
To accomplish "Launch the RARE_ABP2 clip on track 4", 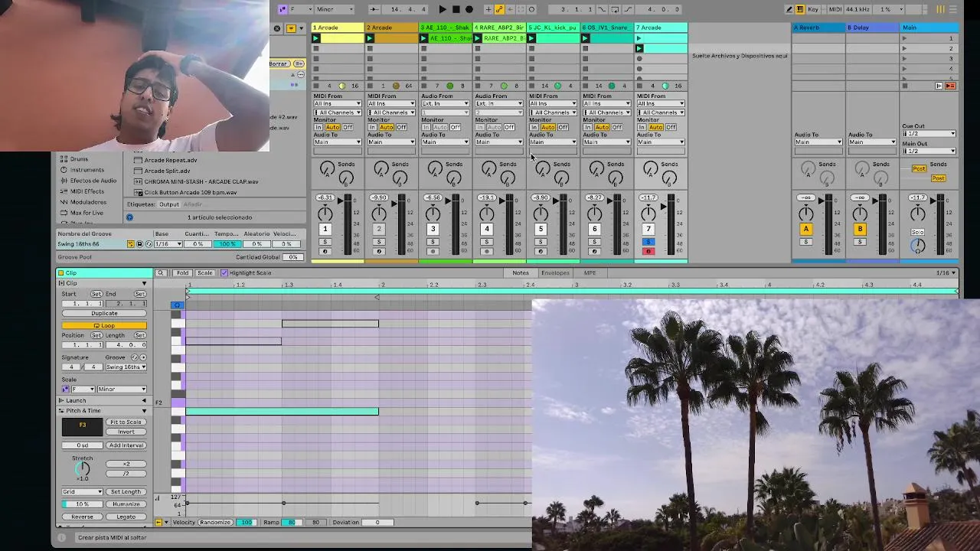I will point(478,38).
